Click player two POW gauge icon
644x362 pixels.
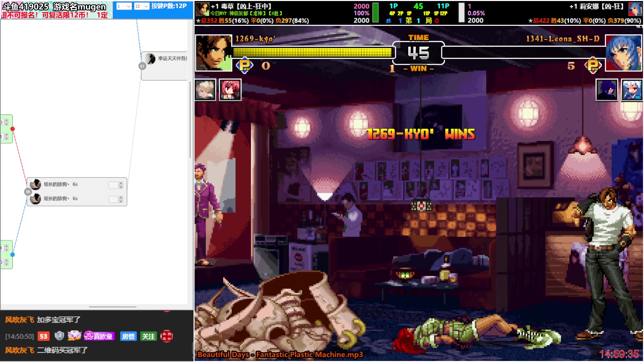pyautogui.click(x=593, y=65)
